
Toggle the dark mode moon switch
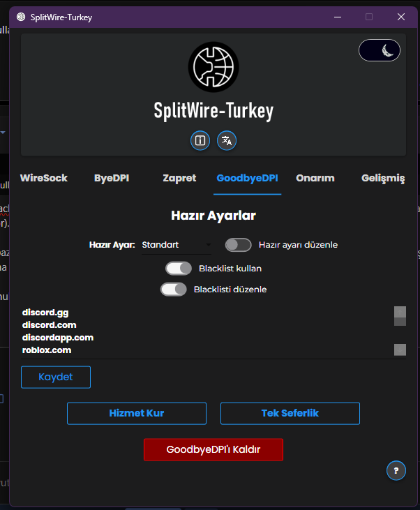tap(380, 50)
